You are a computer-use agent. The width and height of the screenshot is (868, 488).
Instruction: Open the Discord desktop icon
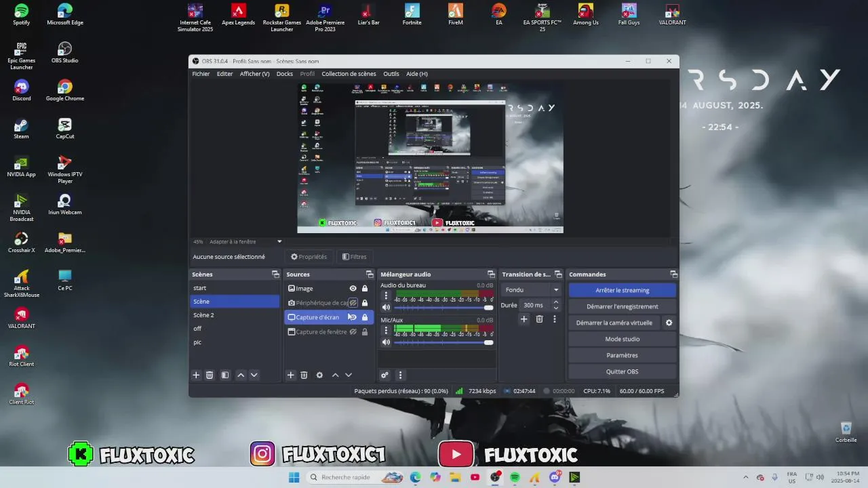21,91
